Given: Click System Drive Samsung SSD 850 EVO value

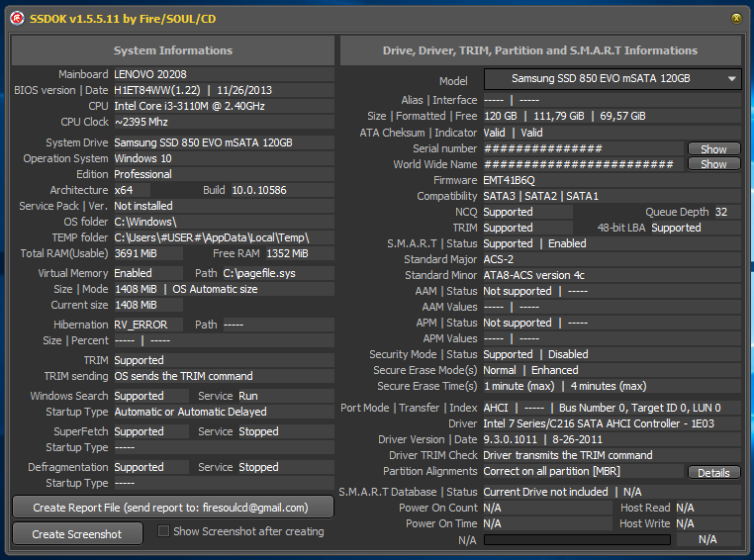Looking at the screenshot, I should coord(203,142).
